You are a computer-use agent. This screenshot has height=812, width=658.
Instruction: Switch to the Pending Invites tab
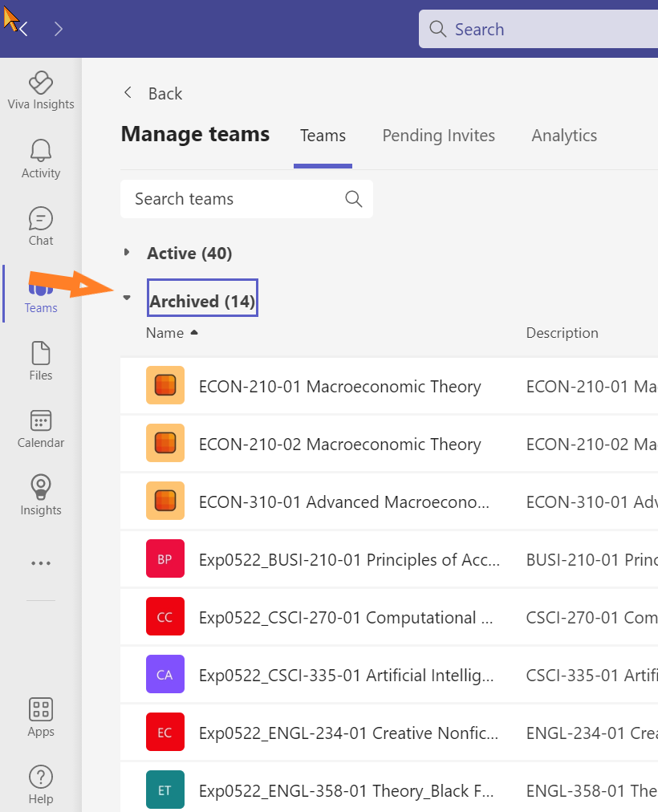438,136
